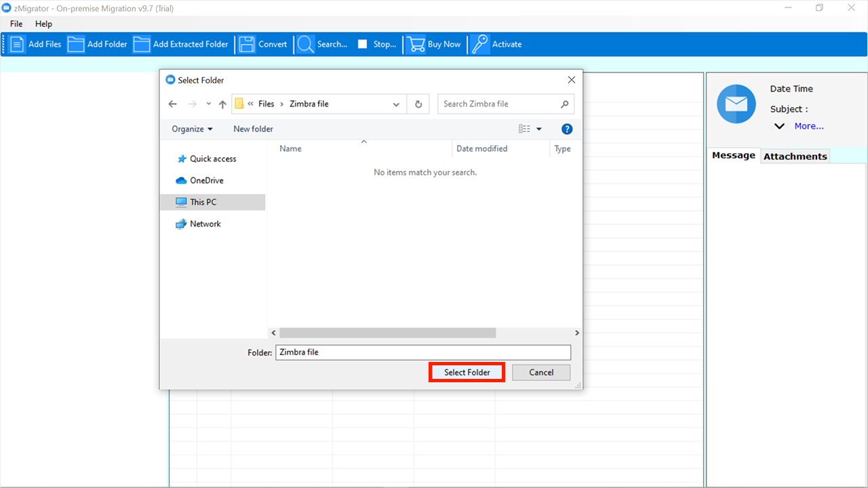Click New folder in dialog toolbar

(253, 129)
